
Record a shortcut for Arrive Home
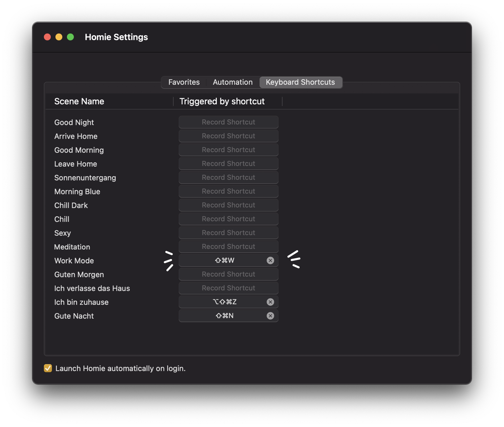228,136
